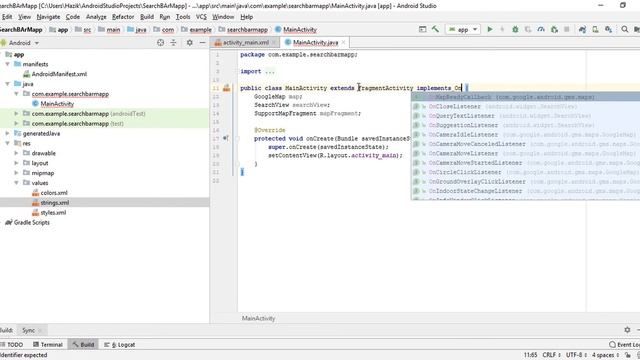The width and height of the screenshot is (640, 360).
Task: Collapse the manifests folder
Action: (7, 64)
